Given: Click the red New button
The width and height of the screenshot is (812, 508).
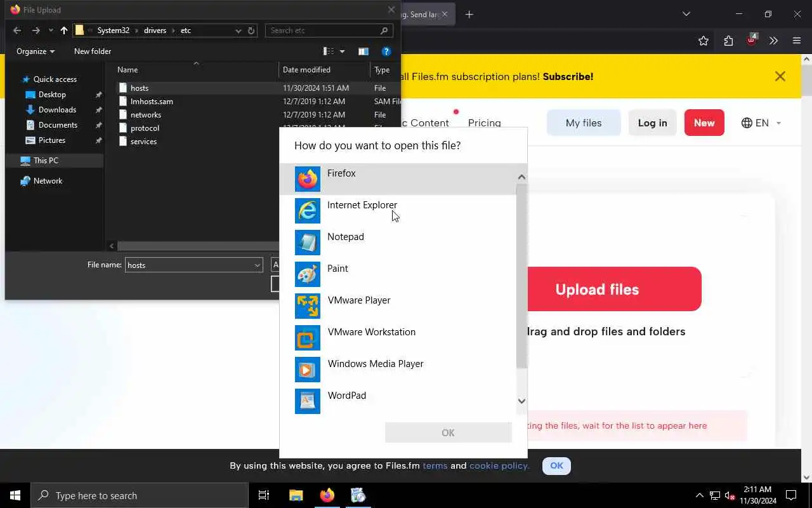Looking at the screenshot, I should pyautogui.click(x=704, y=123).
